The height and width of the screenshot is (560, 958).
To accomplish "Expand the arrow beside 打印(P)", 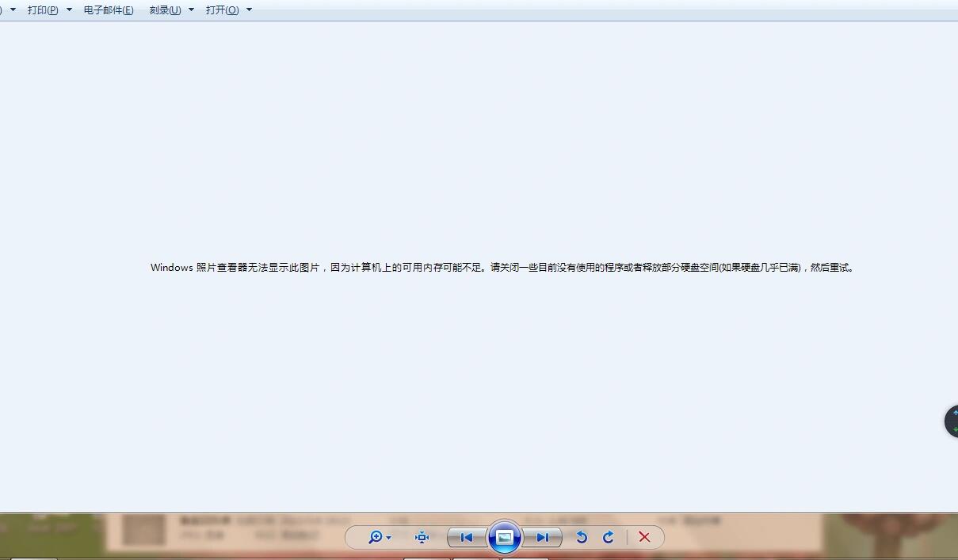I will point(69,10).
